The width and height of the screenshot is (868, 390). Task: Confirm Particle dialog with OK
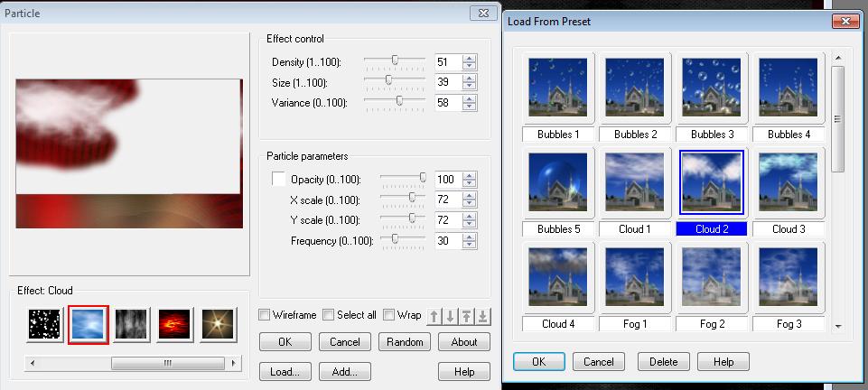(x=285, y=342)
